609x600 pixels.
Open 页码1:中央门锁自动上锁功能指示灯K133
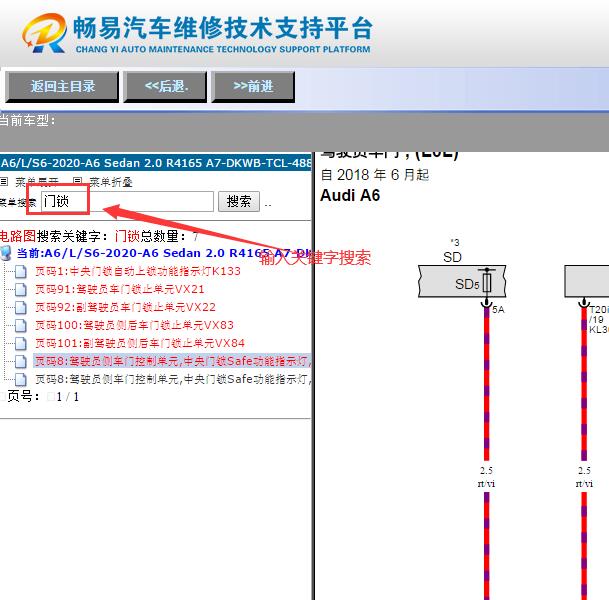[138, 271]
